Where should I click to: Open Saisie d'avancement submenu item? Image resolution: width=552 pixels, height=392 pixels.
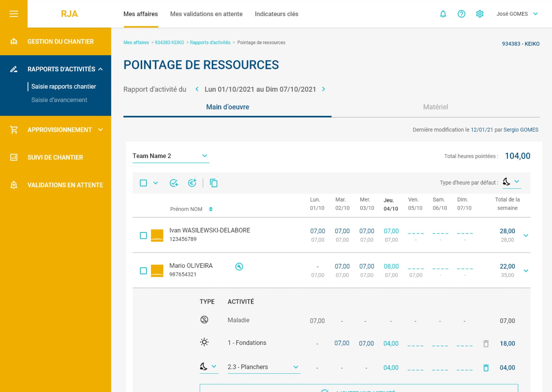tap(59, 100)
